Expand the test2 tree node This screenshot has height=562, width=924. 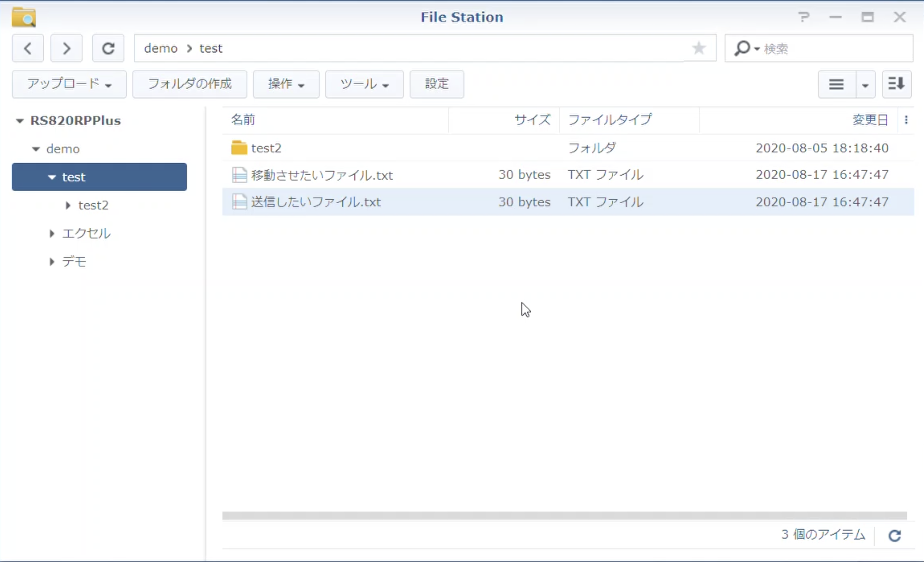pyautogui.click(x=68, y=205)
